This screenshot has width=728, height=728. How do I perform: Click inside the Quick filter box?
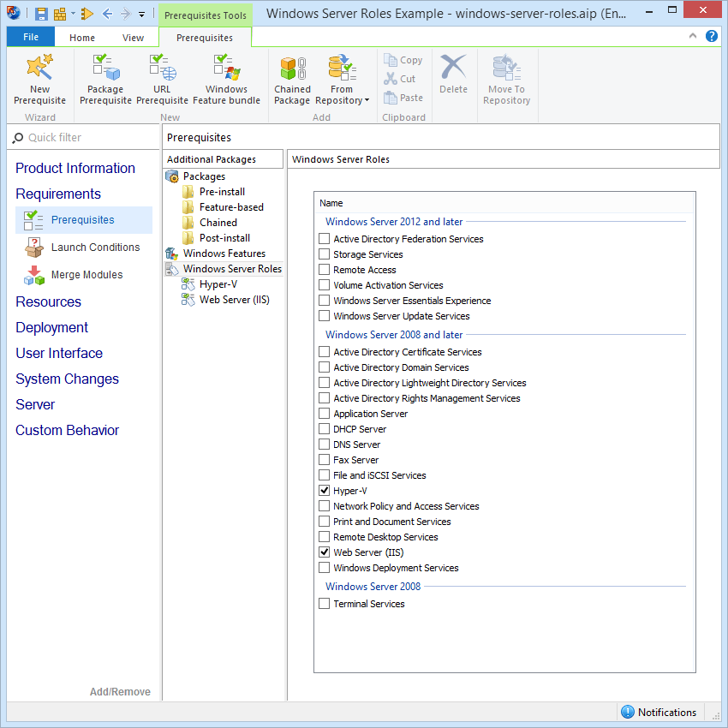(x=77, y=137)
